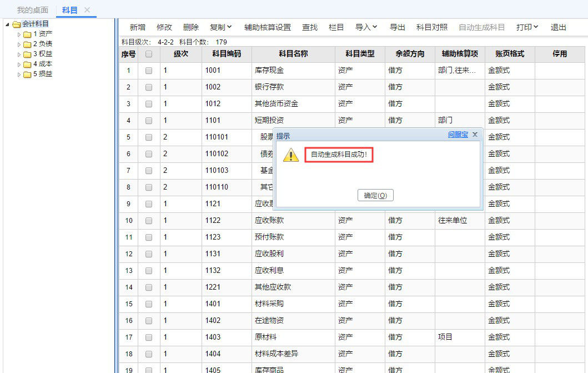Screen dimensions: 588x373
Task: Check the box for row 1101 短期投资
Action: [x=149, y=121]
